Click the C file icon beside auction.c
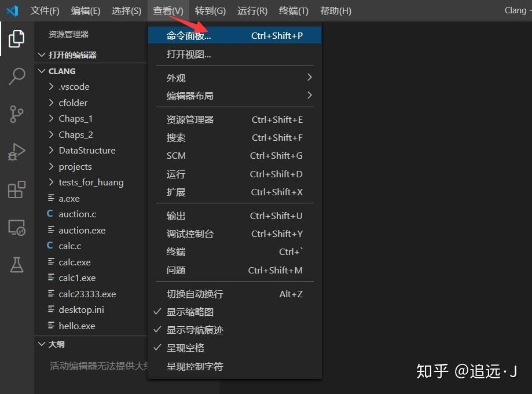 coord(49,214)
